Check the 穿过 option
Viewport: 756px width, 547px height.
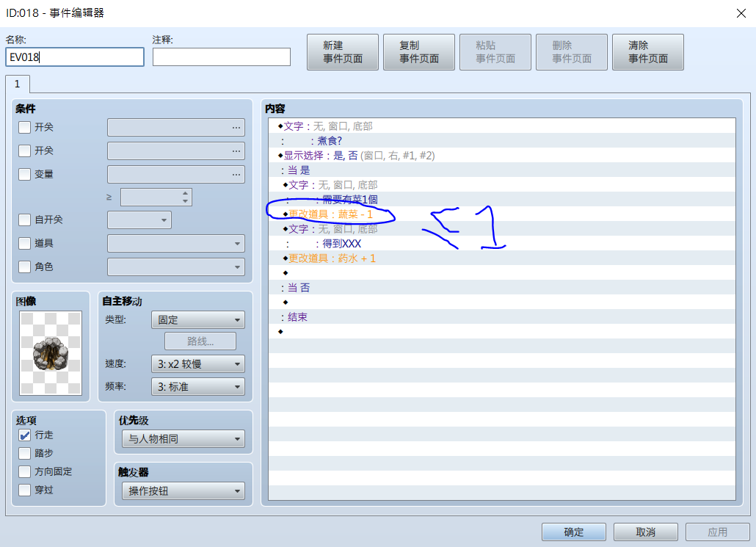tap(25, 490)
